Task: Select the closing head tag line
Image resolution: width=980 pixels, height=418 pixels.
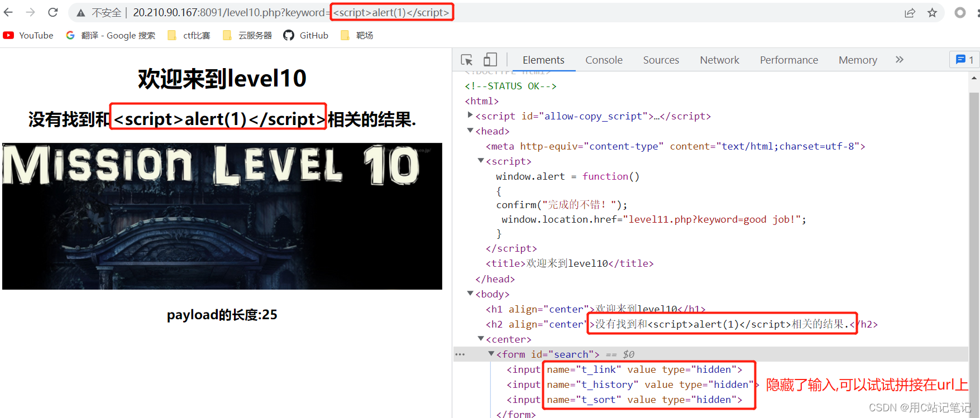Action: 495,279
